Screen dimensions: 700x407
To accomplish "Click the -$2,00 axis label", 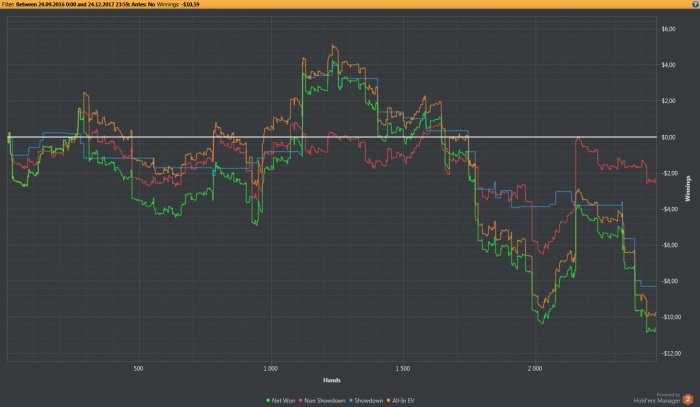I will click(669, 173).
